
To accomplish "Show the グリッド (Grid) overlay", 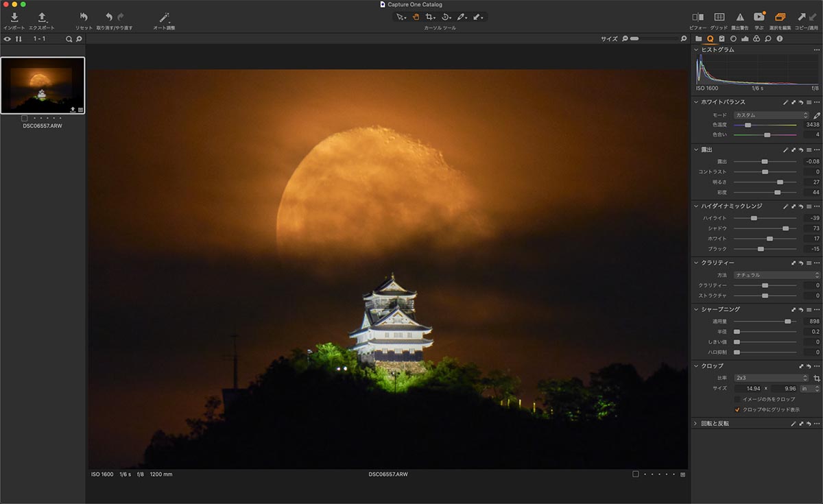I will click(719, 17).
